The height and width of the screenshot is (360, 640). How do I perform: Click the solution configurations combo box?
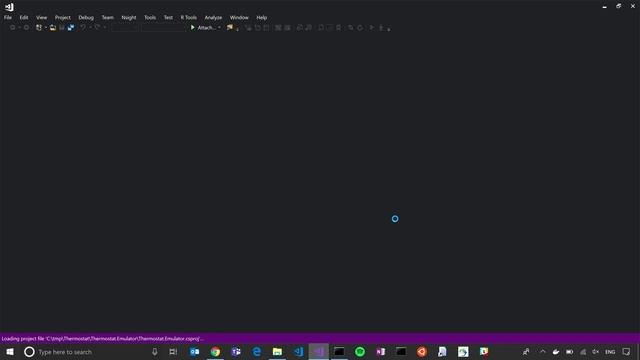coord(125,28)
